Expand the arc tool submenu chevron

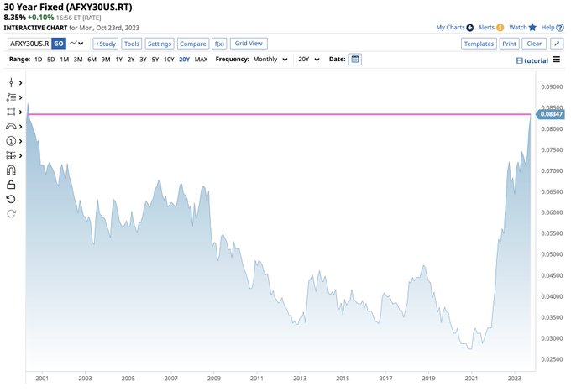[x=21, y=127]
